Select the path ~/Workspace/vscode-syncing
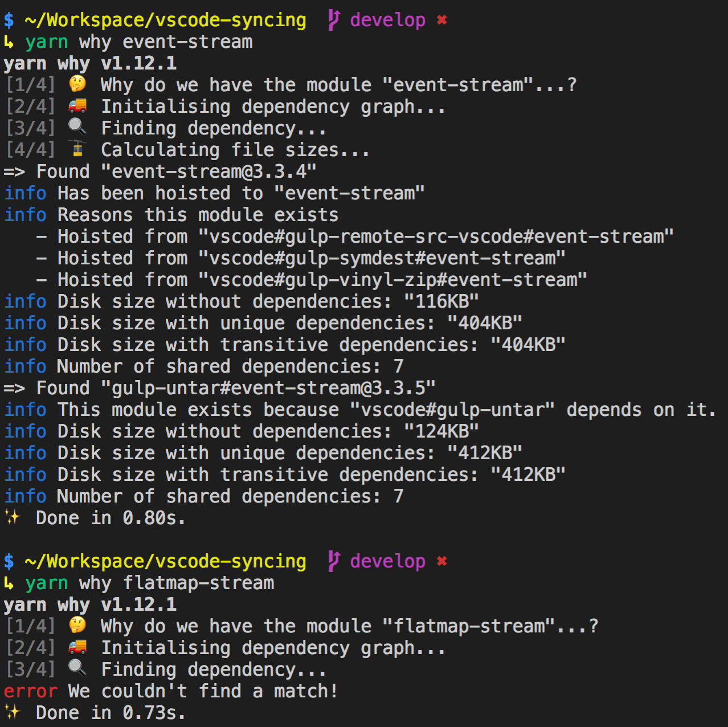 [x=165, y=19]
